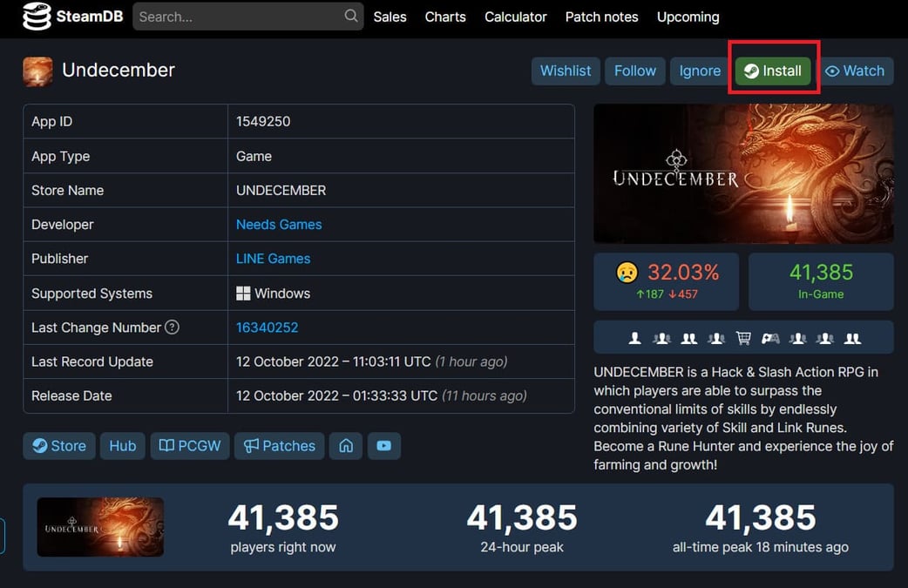Click the game description paragraph
The image size is (908, 588).
(743, 418)
